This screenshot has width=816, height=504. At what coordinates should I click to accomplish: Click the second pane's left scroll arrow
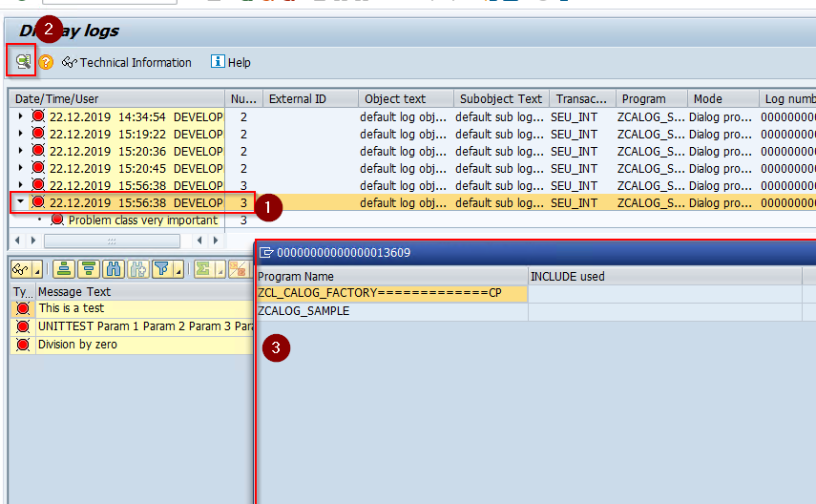199,241
